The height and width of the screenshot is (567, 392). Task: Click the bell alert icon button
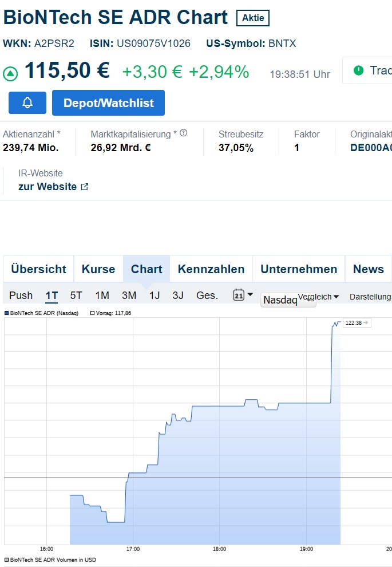(x=27, y=103)
